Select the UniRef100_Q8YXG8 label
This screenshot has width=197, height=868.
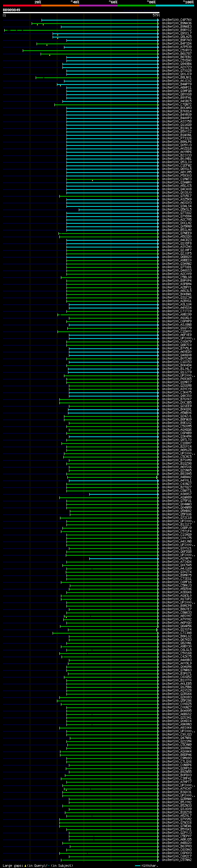pyautogui.click(x=176, y=94)
